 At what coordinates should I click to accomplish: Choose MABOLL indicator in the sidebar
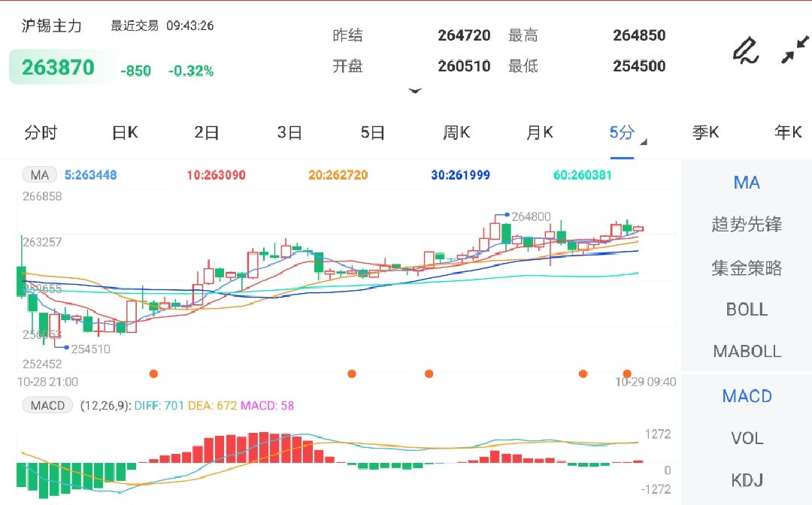[747, 352]
